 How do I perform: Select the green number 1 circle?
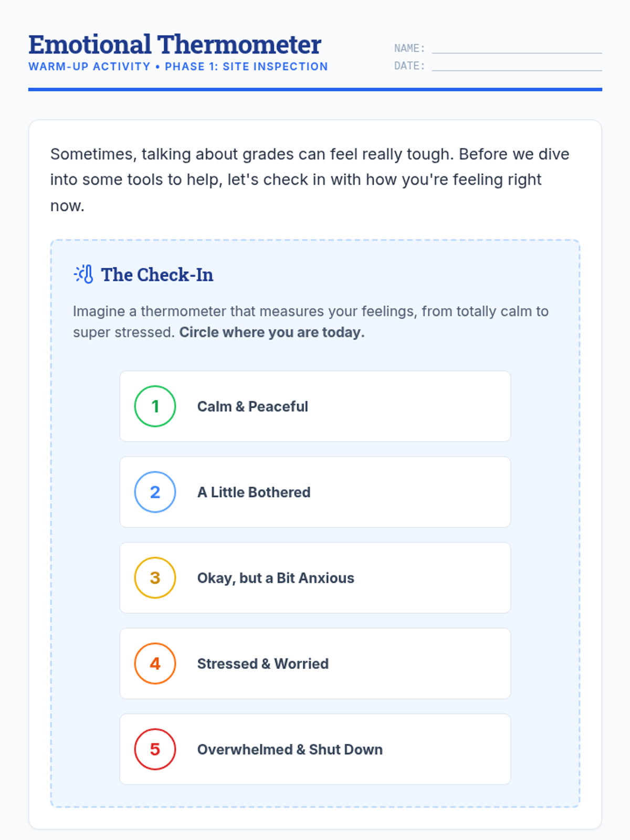(x=155, y=406)
